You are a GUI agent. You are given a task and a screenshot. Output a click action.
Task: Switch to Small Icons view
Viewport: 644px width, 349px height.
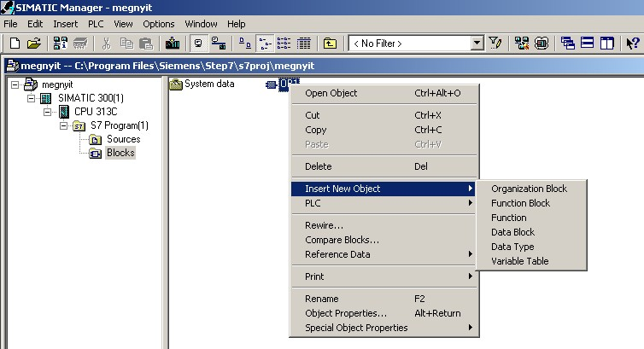tap(265, 43)
